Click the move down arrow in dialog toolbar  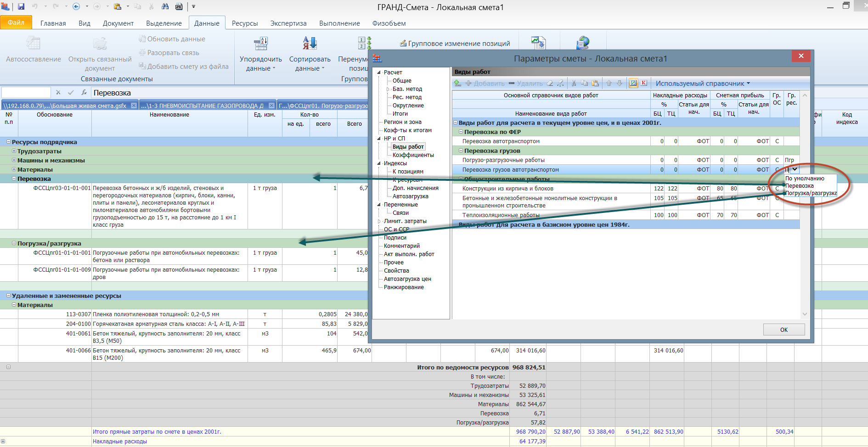pos(620,83)
